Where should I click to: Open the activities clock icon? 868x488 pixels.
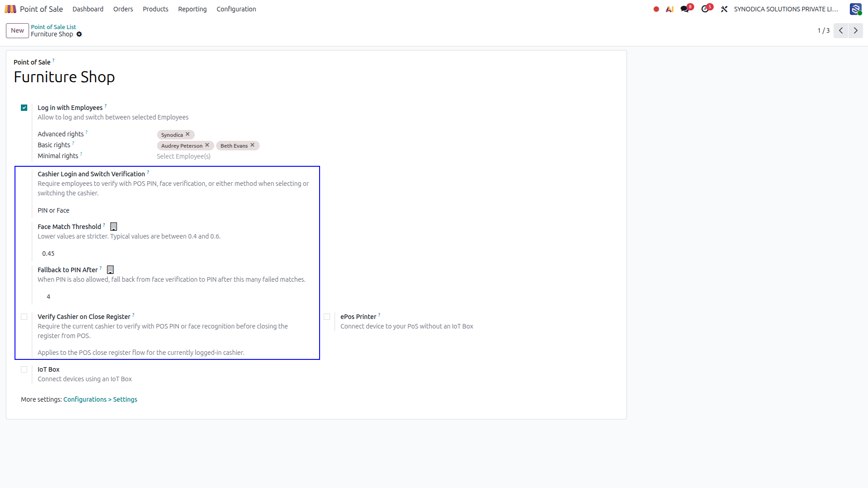pos(705,9)
